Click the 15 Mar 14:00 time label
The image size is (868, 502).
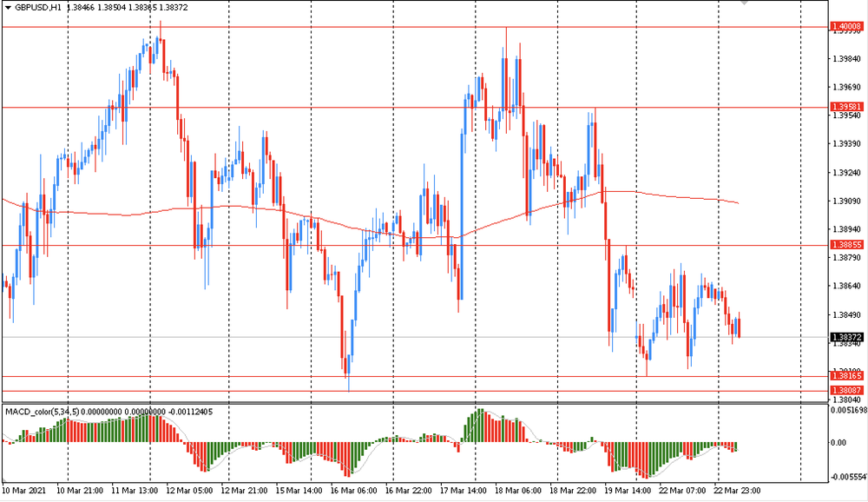point(299,491)
